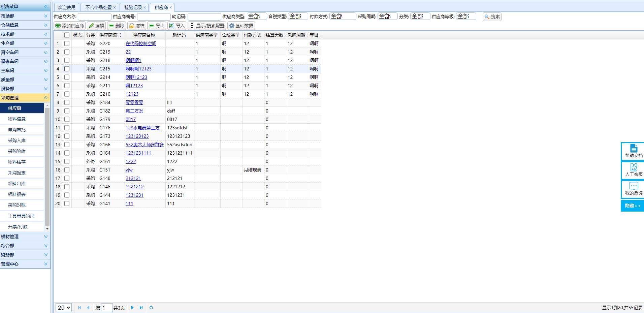
Task: Close the 供应商 tab
Action: pyautogui.click(x=171, y=7)
